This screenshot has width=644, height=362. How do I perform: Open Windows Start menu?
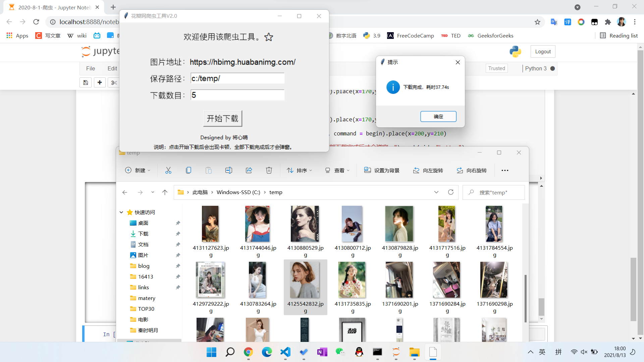[x=211, y=352]
